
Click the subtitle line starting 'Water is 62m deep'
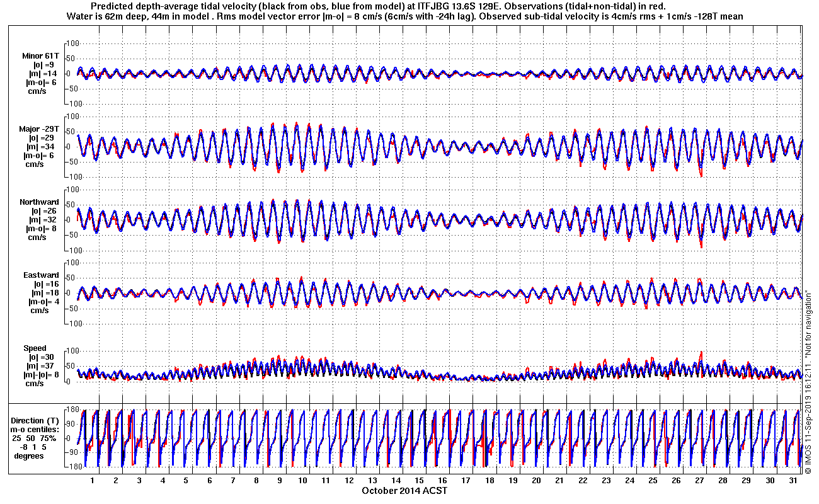[405, 16]
